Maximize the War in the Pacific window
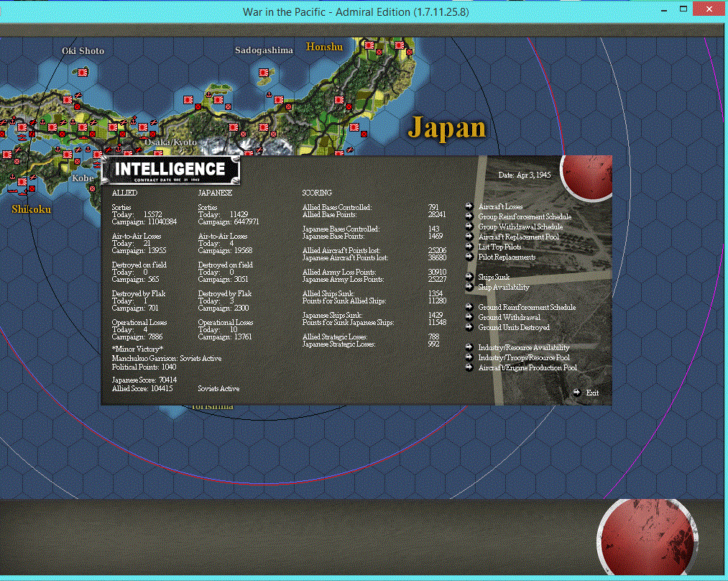 [x=683, y=9]
